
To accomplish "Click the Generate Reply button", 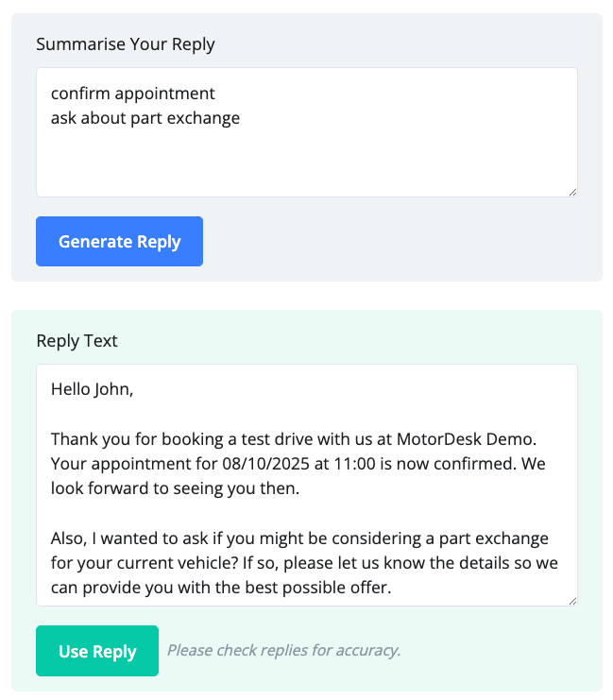I will (x=119, y=242).
